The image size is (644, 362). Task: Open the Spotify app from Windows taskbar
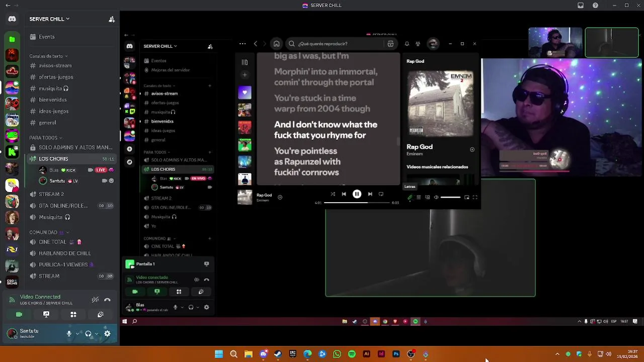point(352,354)
